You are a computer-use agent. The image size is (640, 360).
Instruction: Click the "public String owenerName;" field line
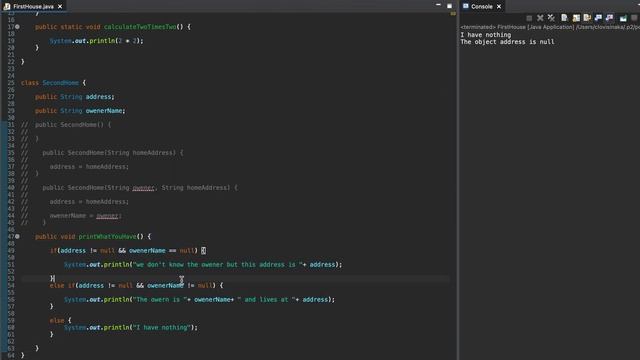pos(80,111)
